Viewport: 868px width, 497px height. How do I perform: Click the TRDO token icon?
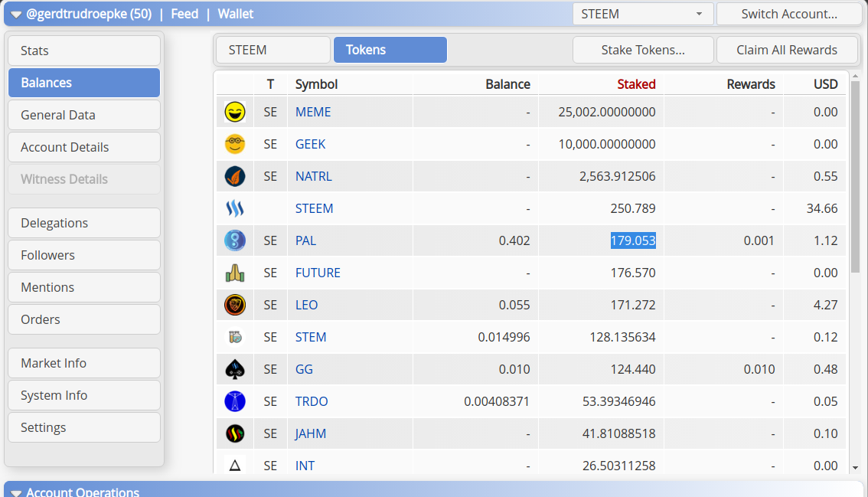235,401
